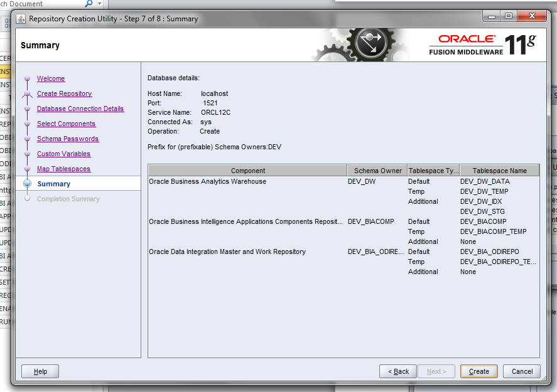This screenshot has width=557, height=392.
Task: Click the search magnifier icon in background window
Action: (x=89, y=3)
